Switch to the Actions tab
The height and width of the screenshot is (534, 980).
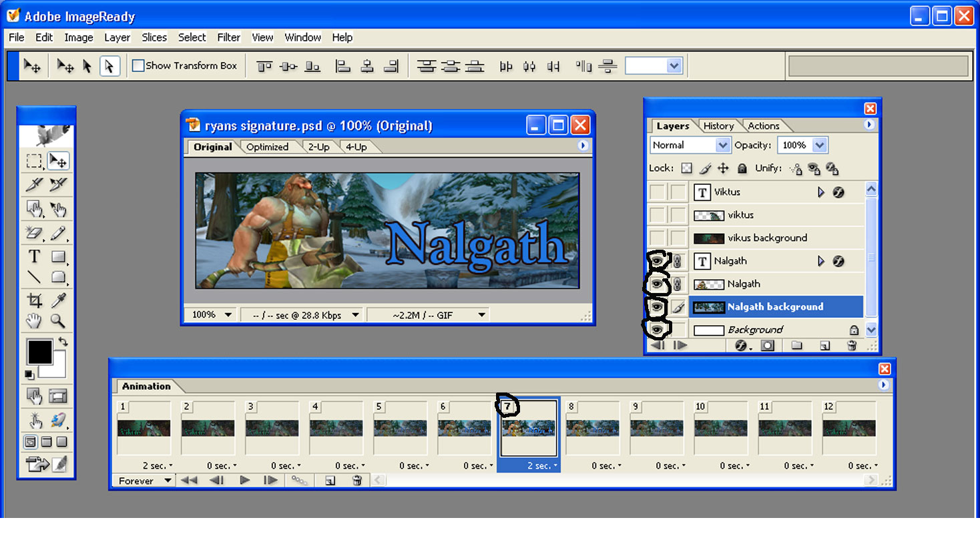point(763,125)
